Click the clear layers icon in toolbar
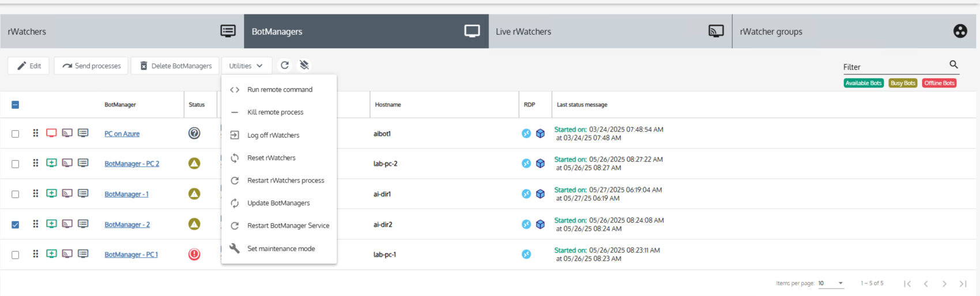980x296 pixels. (x=304, y=66)
